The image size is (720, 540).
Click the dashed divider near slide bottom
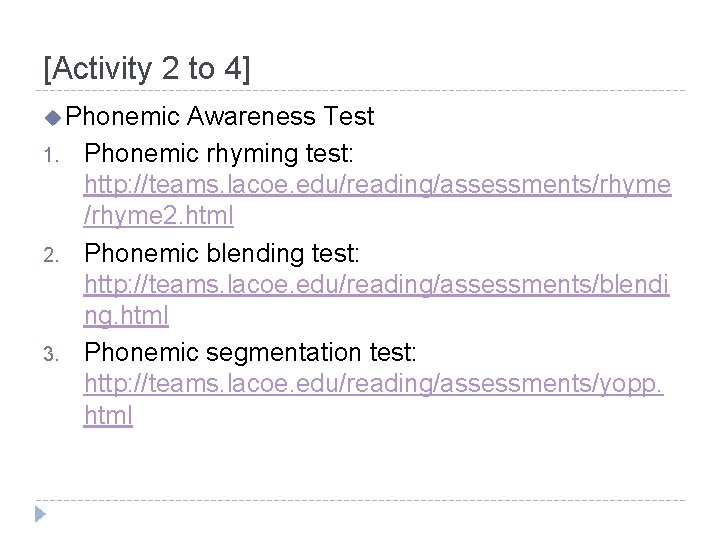[360, 499]
